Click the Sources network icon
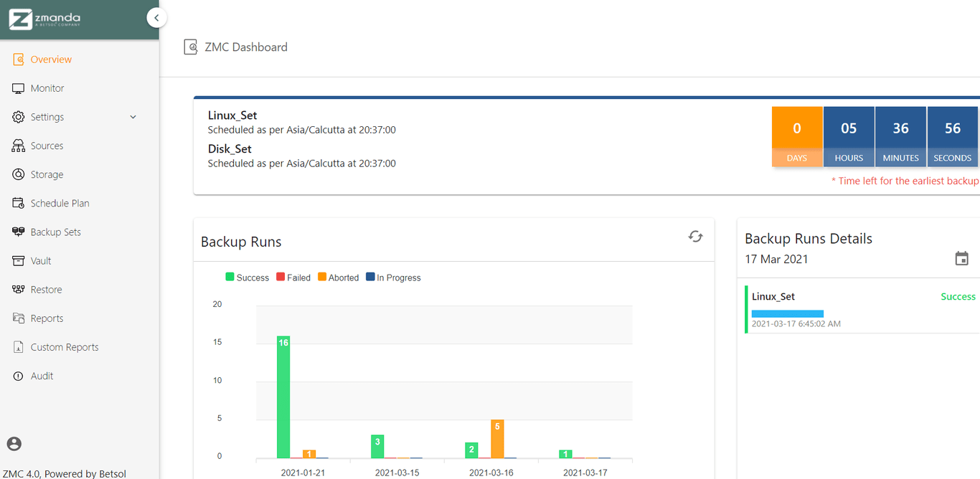The width and height of the screenshot is (980, 479). pyautogui.click(x=19, y=146)
